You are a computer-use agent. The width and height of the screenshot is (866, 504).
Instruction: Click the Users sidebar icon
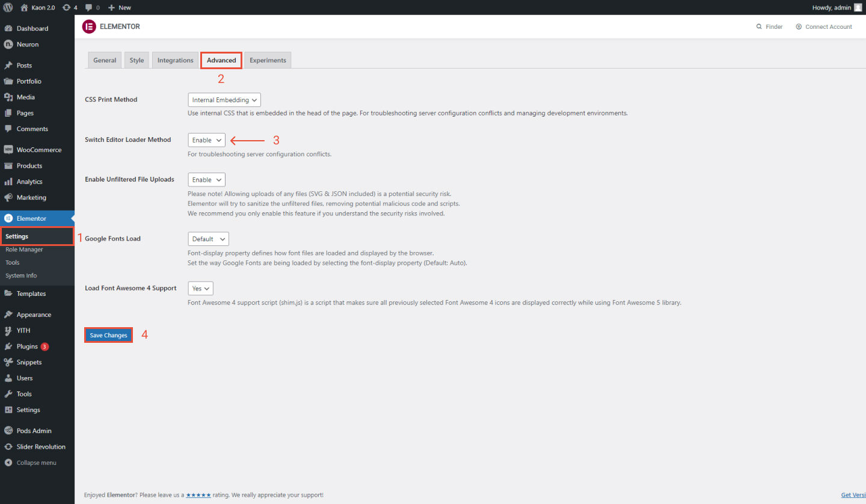click(8, 378)
